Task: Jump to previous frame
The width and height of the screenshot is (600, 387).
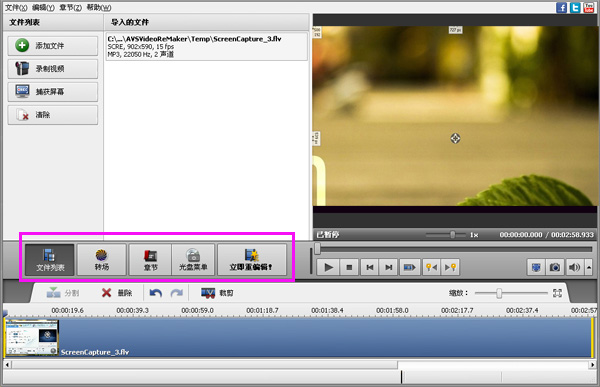Action: (370, 267)
